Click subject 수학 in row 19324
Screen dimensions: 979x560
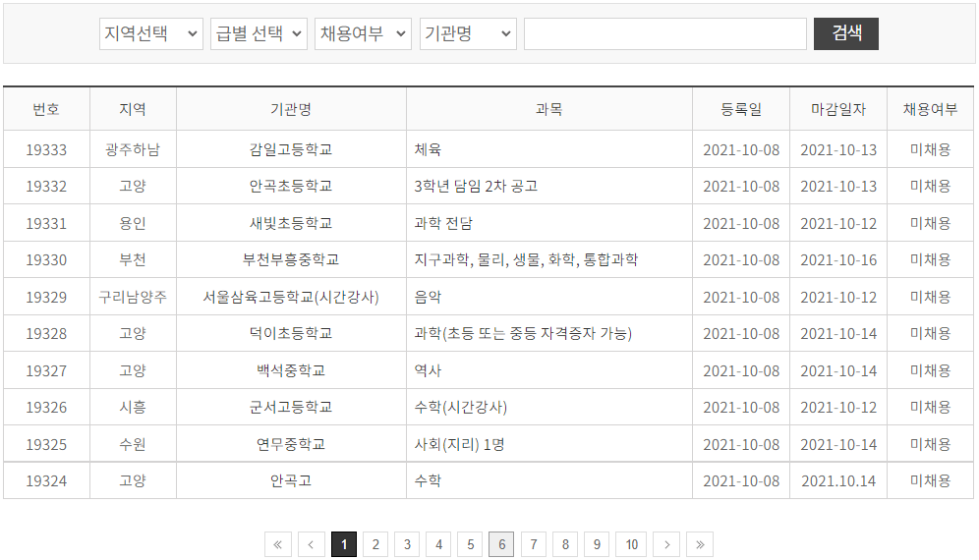428,480
